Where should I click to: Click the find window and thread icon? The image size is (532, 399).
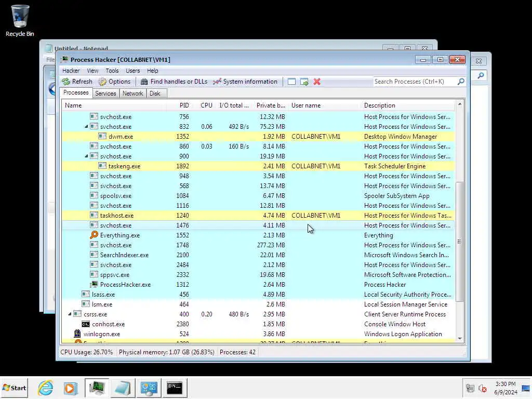[x=304, y=82]
